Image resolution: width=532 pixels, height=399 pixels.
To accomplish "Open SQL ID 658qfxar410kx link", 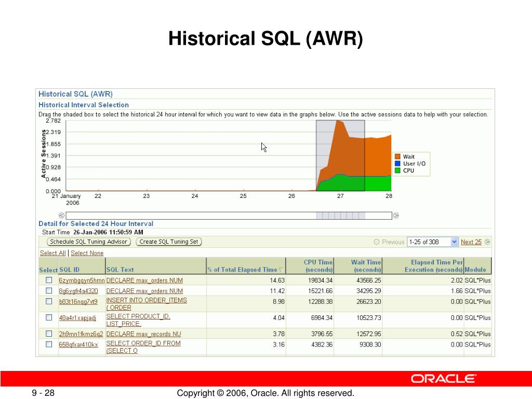I will [78, 345].
